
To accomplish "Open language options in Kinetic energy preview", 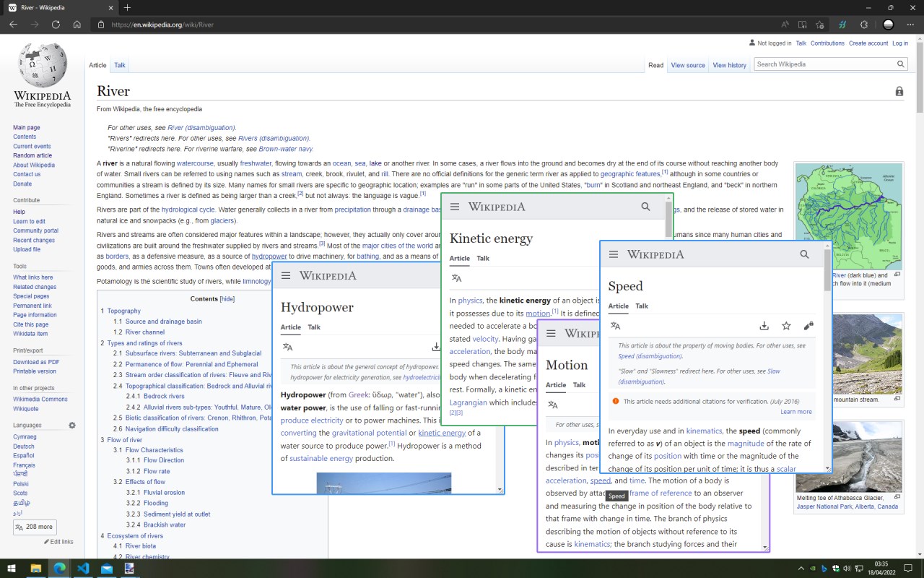I will pyautogui.click(x=456, y=278).
